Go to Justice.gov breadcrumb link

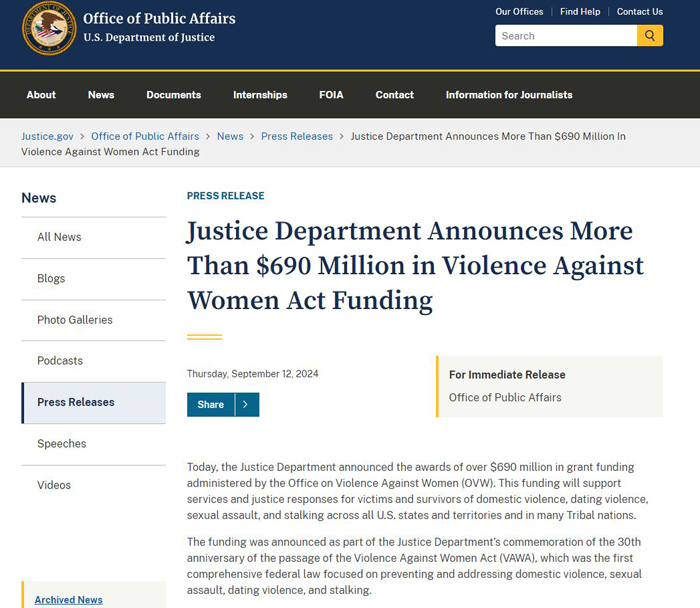47,136
